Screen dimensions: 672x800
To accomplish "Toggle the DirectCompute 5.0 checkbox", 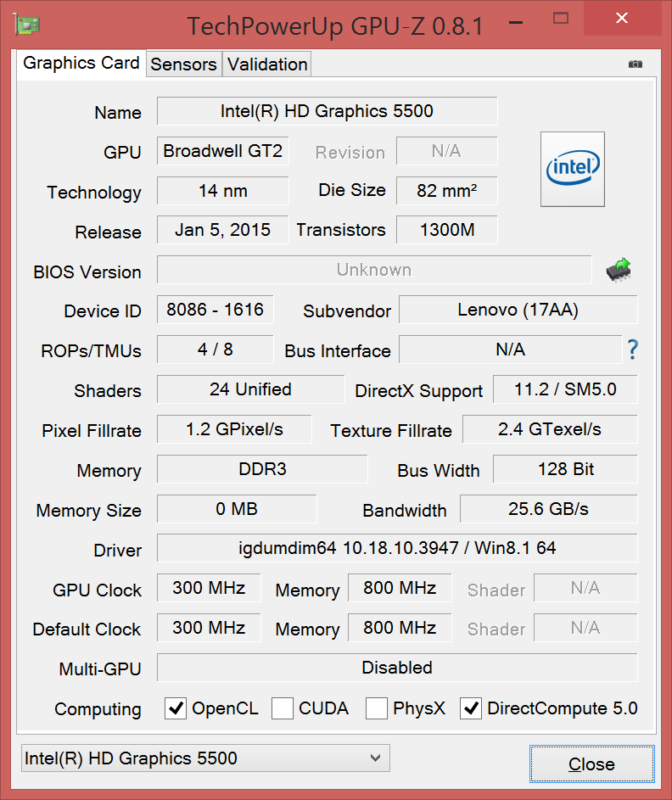I will 471,708.
